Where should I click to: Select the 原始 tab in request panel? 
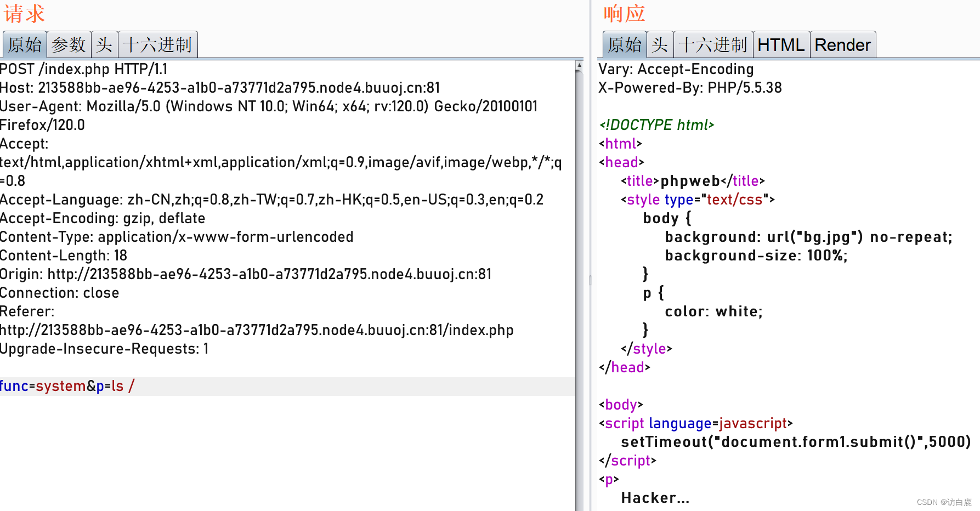(x=24, y=44)
